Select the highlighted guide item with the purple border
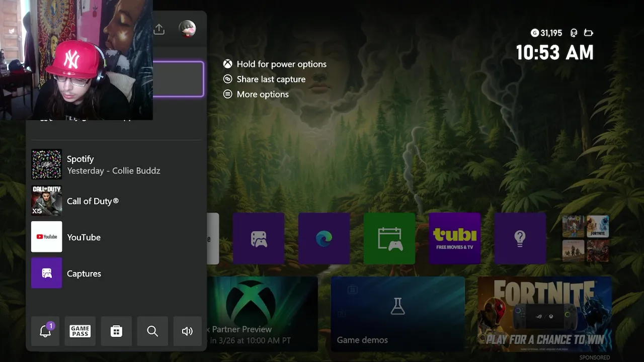Viewport: 644px width, 362px height. coord(178,79)
